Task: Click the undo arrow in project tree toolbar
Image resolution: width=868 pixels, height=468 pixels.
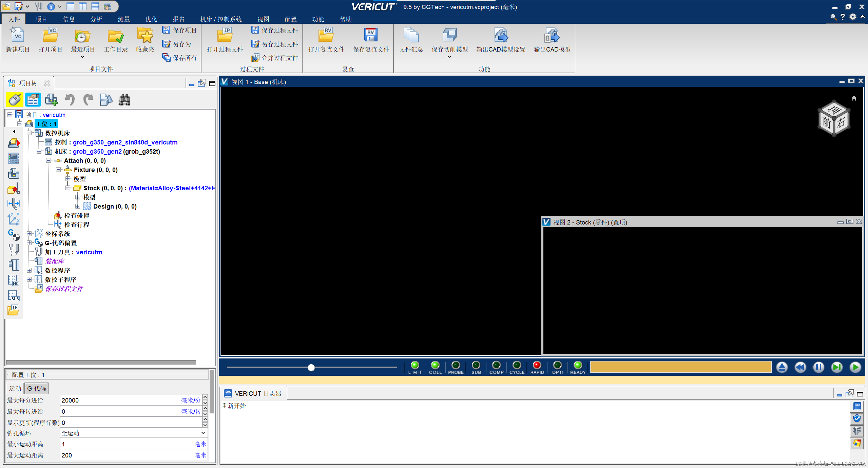Action: pos(70,100)
